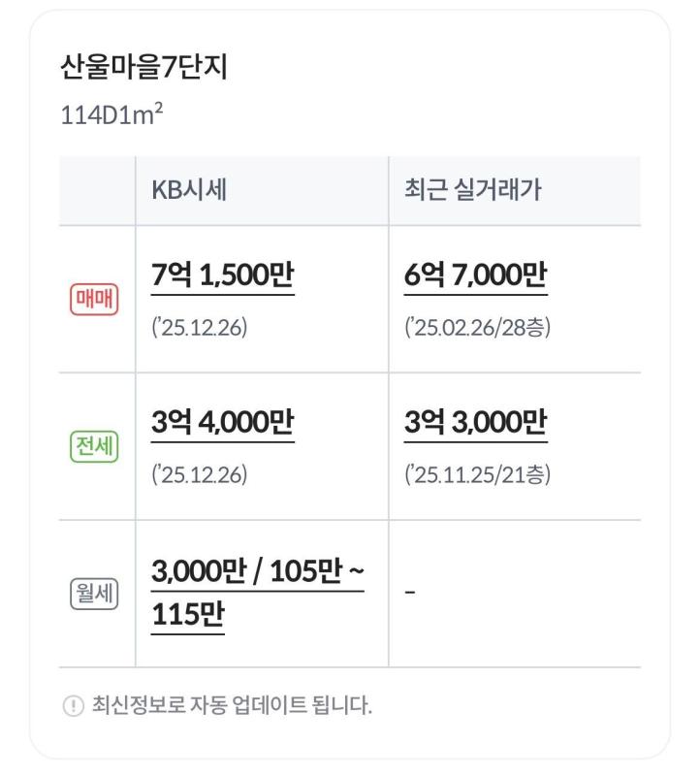Open KB시세 매매 price 7억 1,500만
The width and height of the screenshot is (700, 776).
coord(223,275)
